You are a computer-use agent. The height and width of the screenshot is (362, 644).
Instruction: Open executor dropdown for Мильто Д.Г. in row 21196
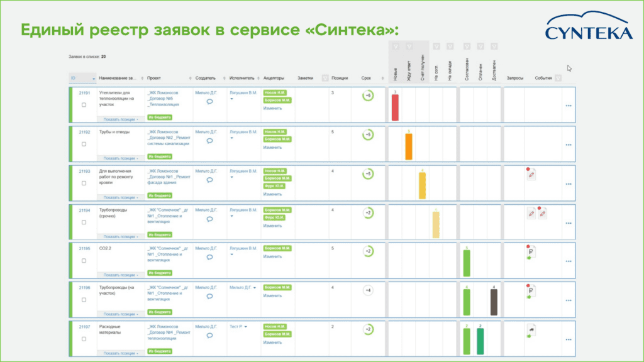point(254,288)
